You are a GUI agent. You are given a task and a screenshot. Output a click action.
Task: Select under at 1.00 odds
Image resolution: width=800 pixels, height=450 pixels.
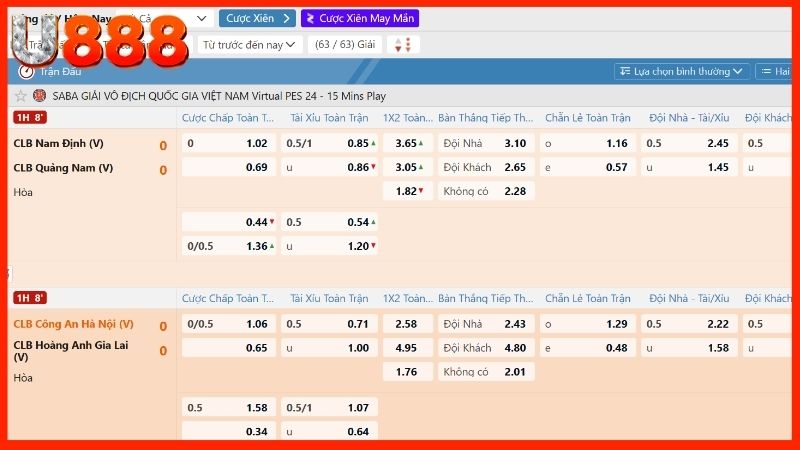click(329, 348)
